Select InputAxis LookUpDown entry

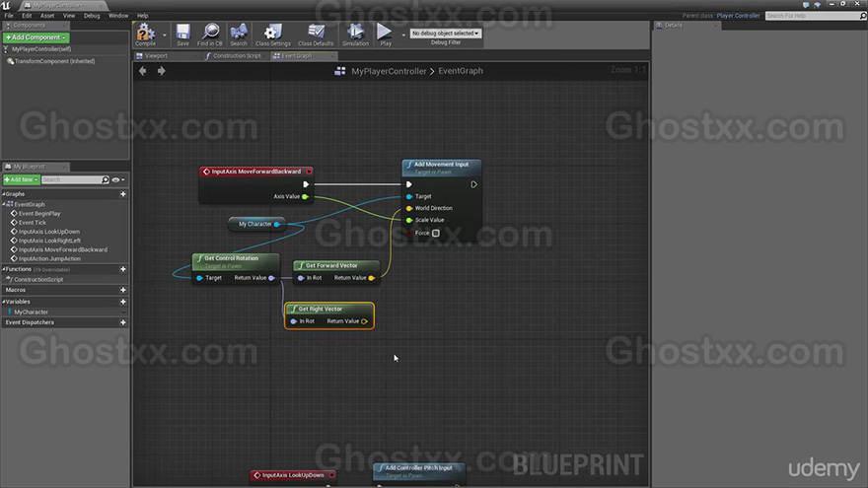pyautogui.click(x=48, y=232)
